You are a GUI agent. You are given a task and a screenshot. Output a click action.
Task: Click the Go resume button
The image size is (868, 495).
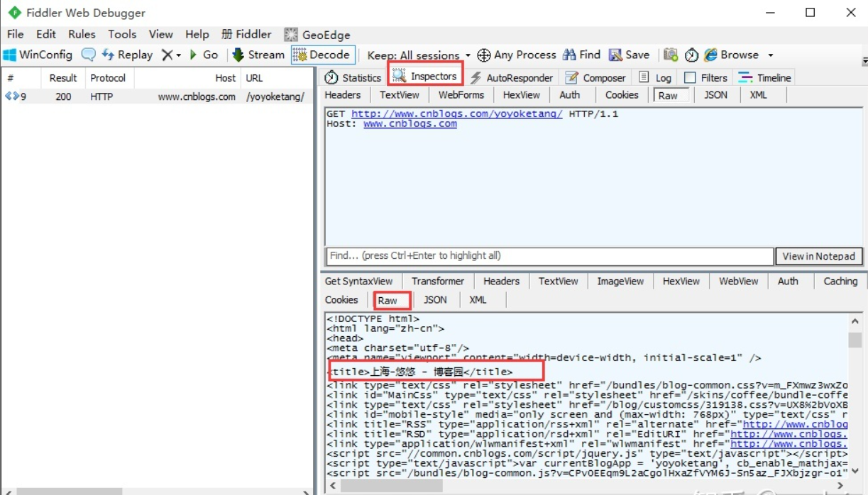pos(204,55)
